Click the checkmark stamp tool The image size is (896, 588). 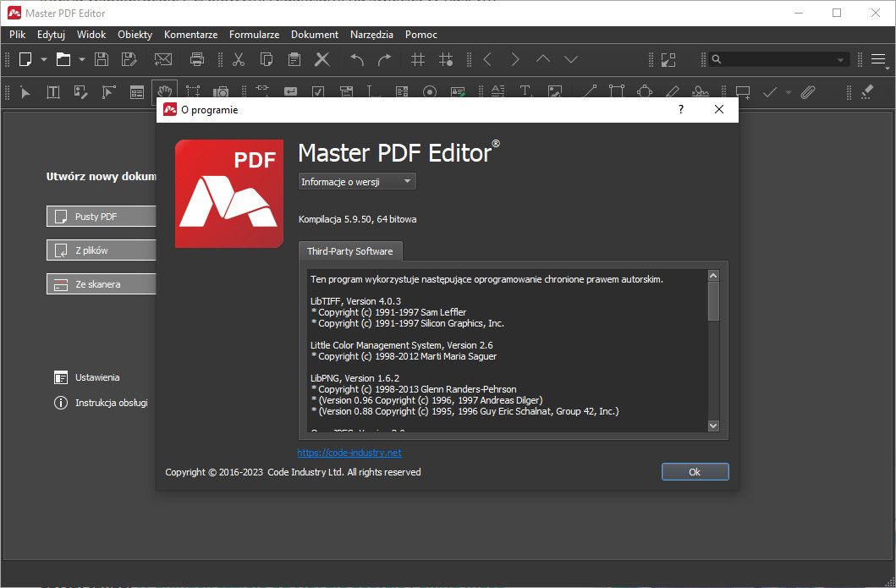click(770, 92)
